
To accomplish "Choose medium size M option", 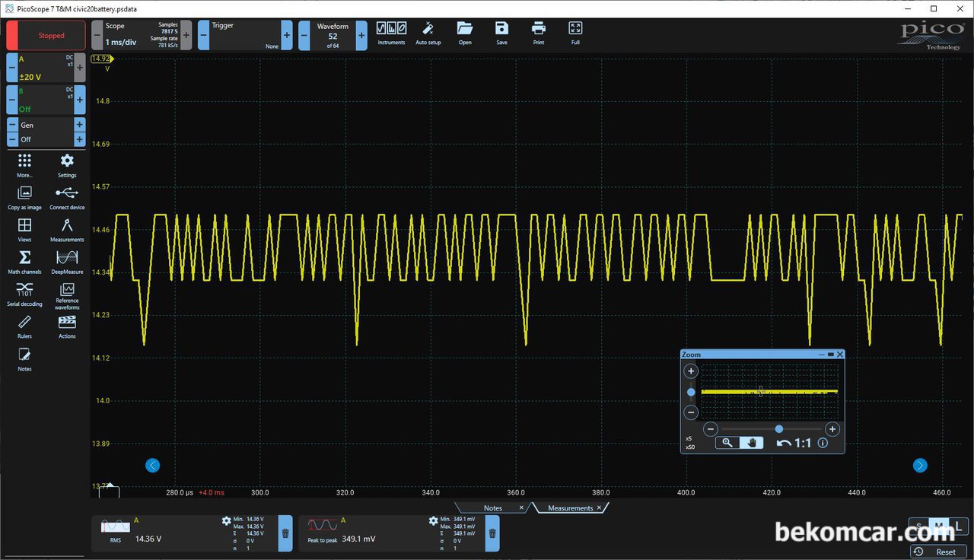I will click(940, 527).
